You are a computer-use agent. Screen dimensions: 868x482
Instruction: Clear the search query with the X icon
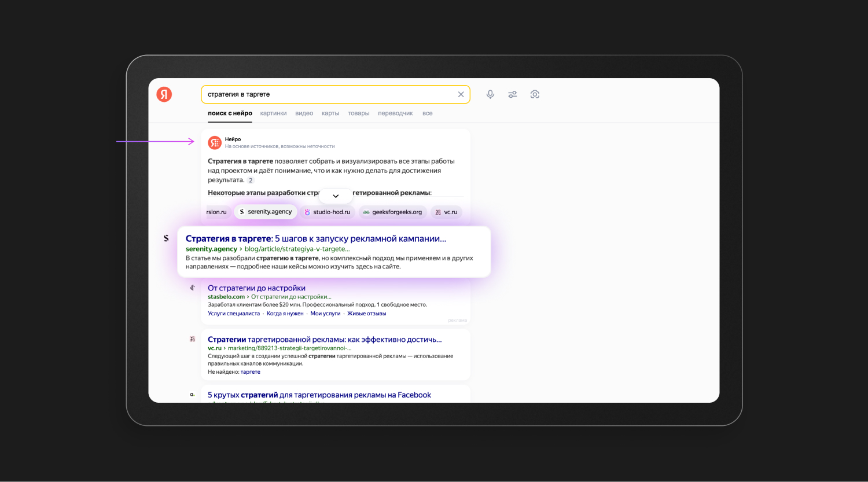pos(461,94)
